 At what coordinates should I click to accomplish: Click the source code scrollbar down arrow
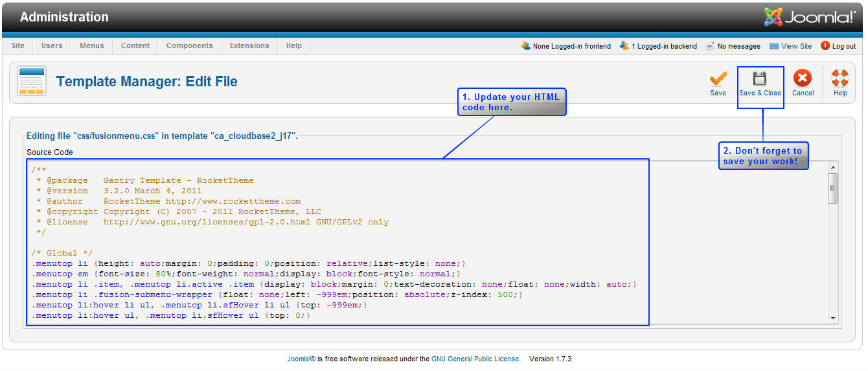(833, 317)
